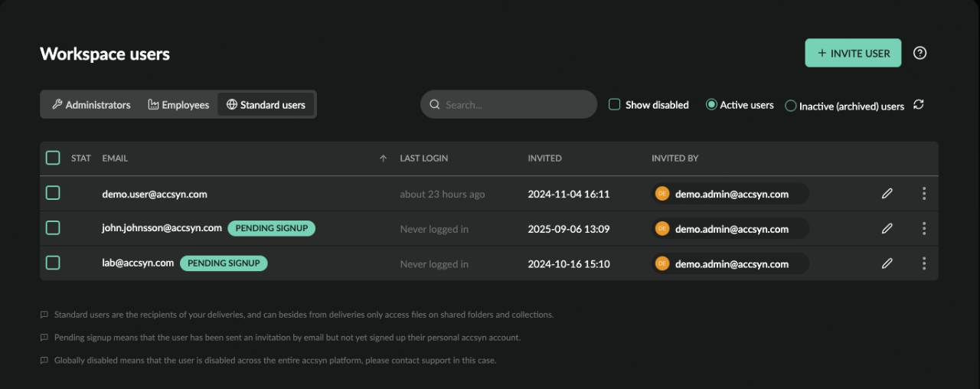Click invited date 2024-10-16 15:10
Screen dimensions: 980x389
(569, 264)
